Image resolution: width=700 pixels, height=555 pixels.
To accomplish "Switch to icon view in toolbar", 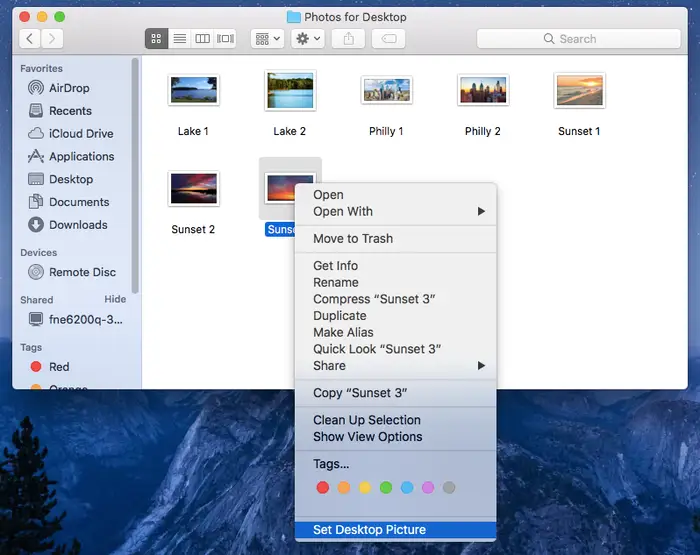I will (x=157, y=39).
